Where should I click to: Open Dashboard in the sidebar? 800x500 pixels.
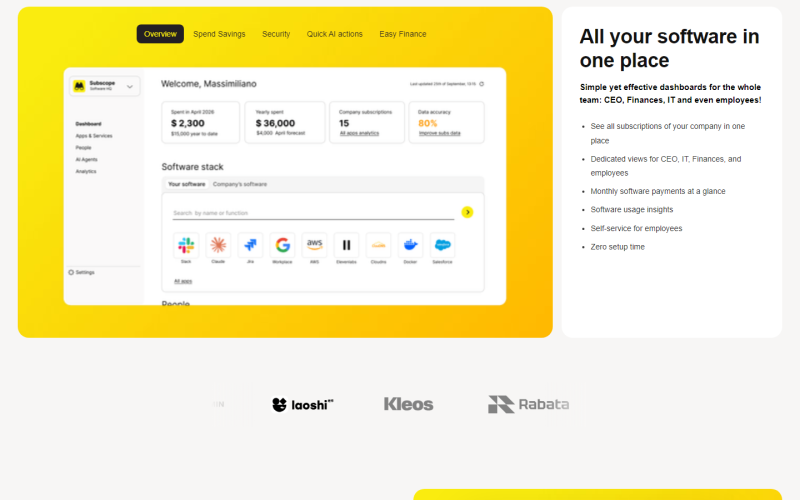pyautogui.click(x=88, y=124)
